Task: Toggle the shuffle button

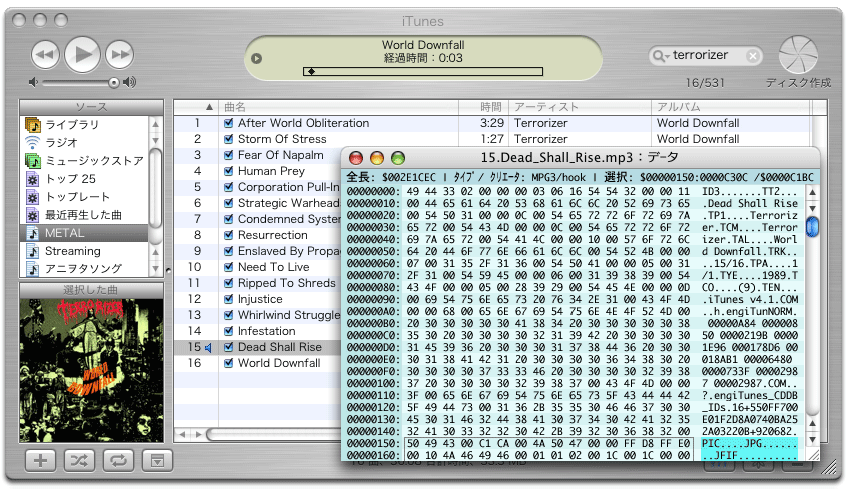Action: [79, 461]
